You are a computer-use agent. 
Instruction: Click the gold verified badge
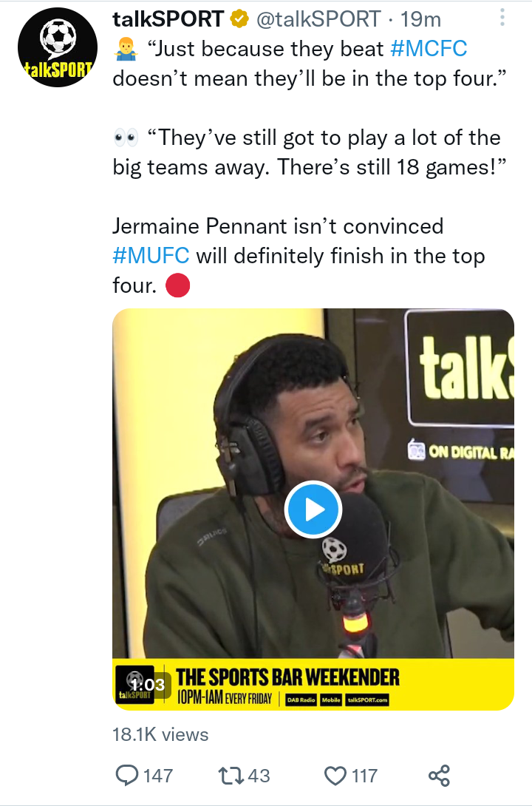[x=239, y=19]
